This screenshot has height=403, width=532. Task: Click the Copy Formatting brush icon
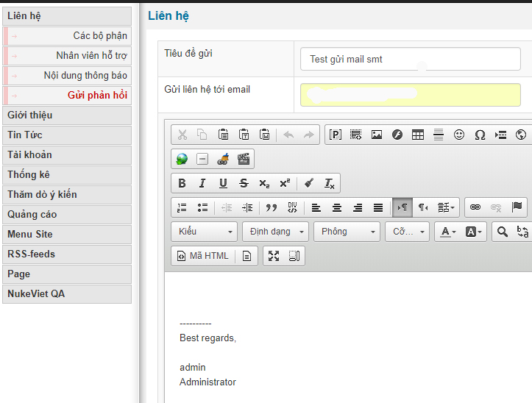point(309,183)
